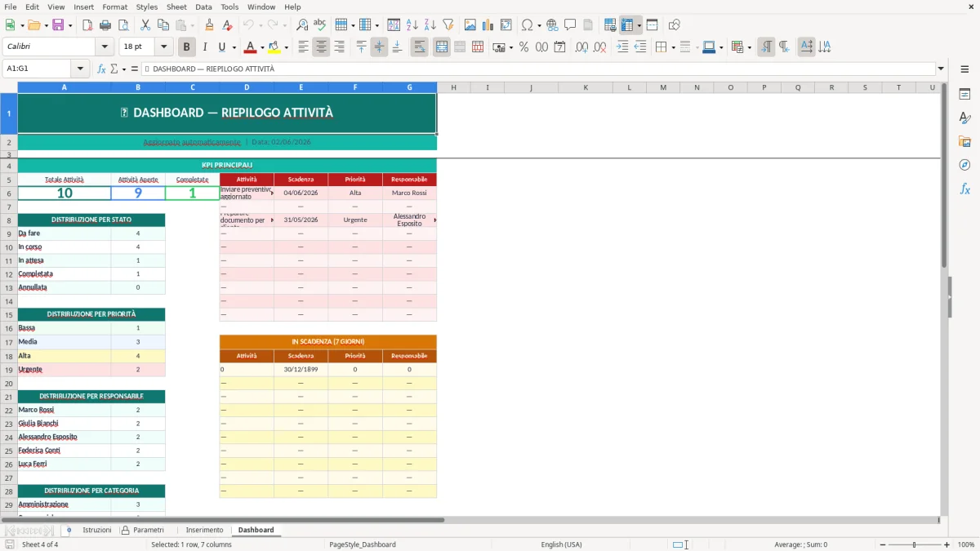Toggle Align Right

coord(339,47)
